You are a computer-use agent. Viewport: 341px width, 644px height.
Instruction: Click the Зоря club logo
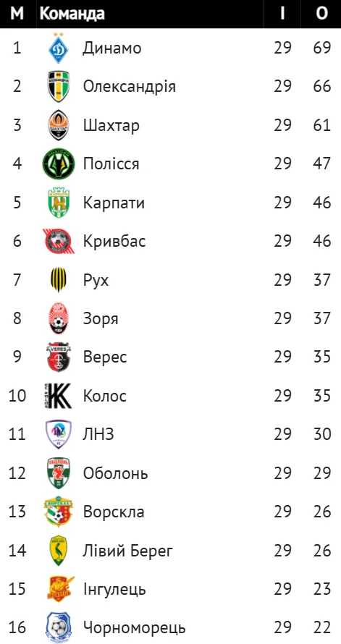coord(59,318)
